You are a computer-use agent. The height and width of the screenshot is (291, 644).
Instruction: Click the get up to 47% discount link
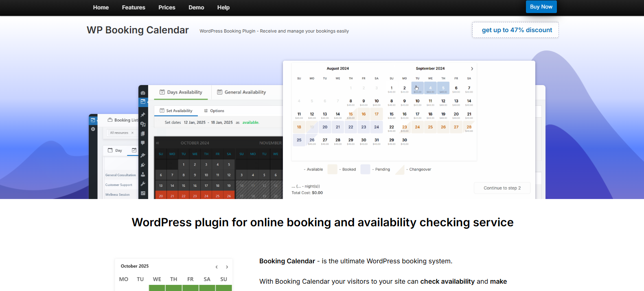pos(515,30)
